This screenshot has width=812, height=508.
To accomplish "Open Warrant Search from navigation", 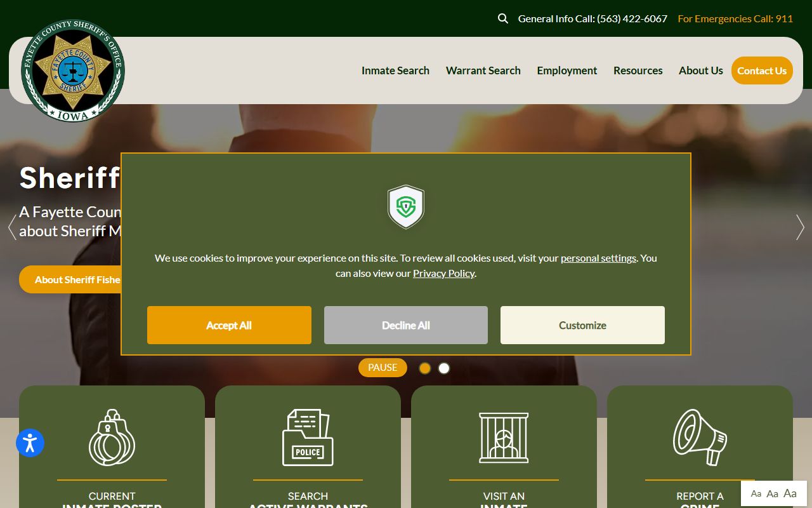I will coord(483,70).
